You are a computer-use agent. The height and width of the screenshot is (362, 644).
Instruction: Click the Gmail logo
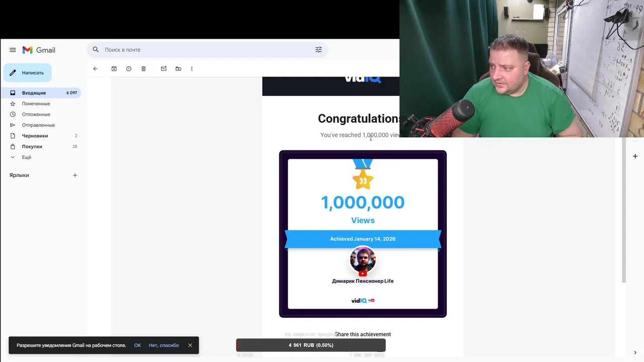click(39, 50)
